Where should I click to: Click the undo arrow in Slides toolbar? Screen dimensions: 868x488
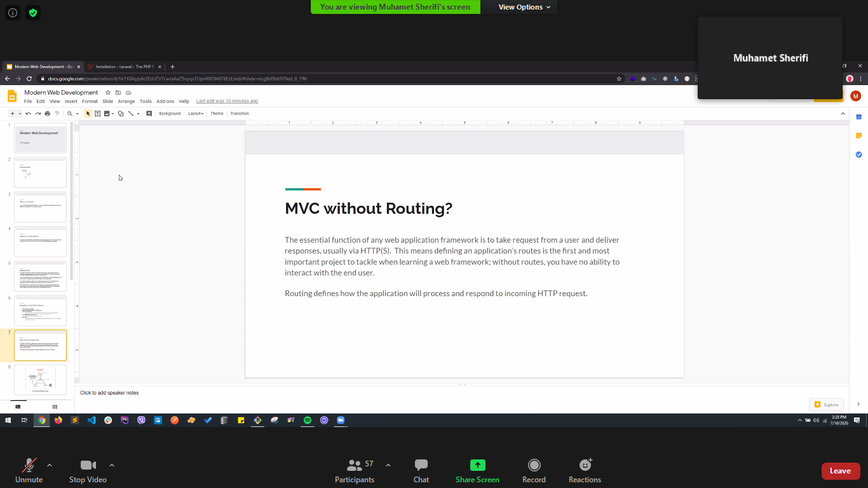[x=29, y=114]
